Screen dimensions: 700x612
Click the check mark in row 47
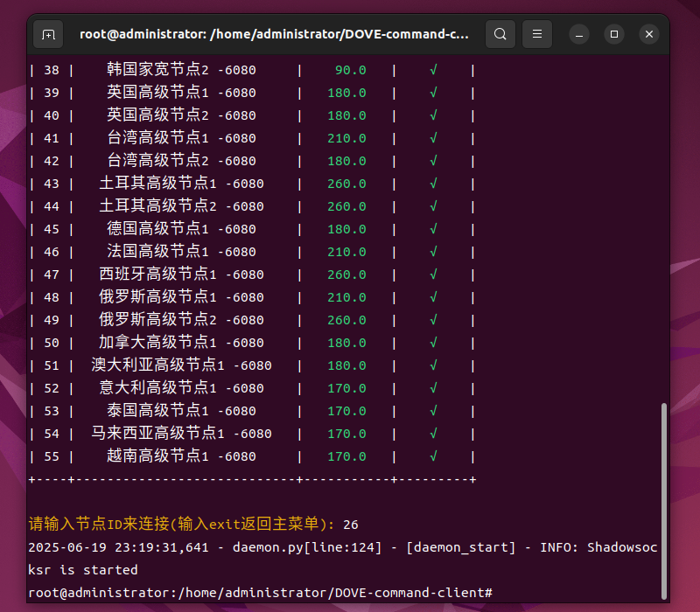(433, 275)
